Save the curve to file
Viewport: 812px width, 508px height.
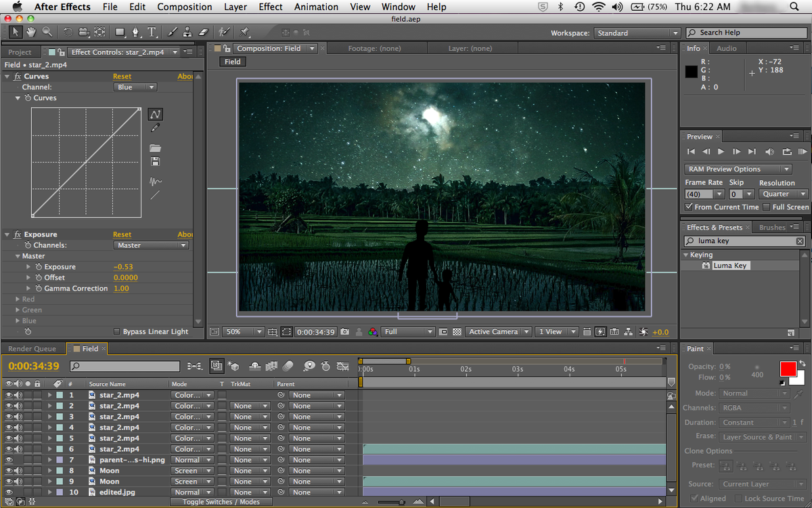point(155,161)
